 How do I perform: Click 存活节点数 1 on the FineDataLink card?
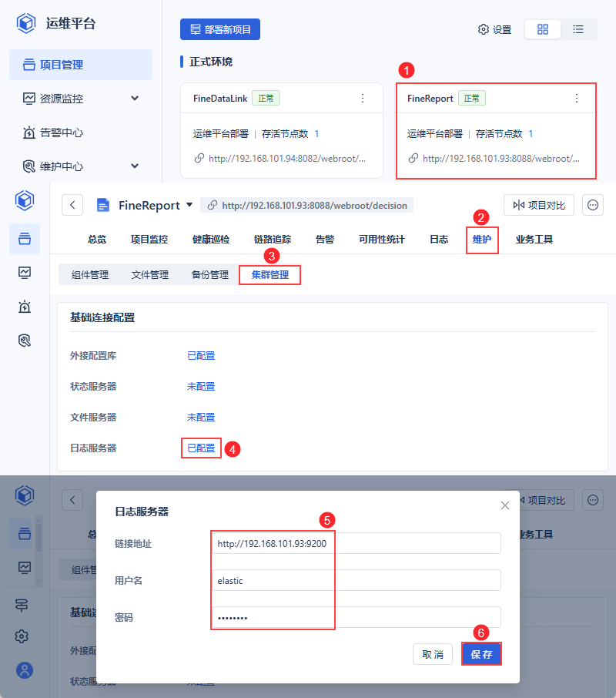[x=290, y=133]
